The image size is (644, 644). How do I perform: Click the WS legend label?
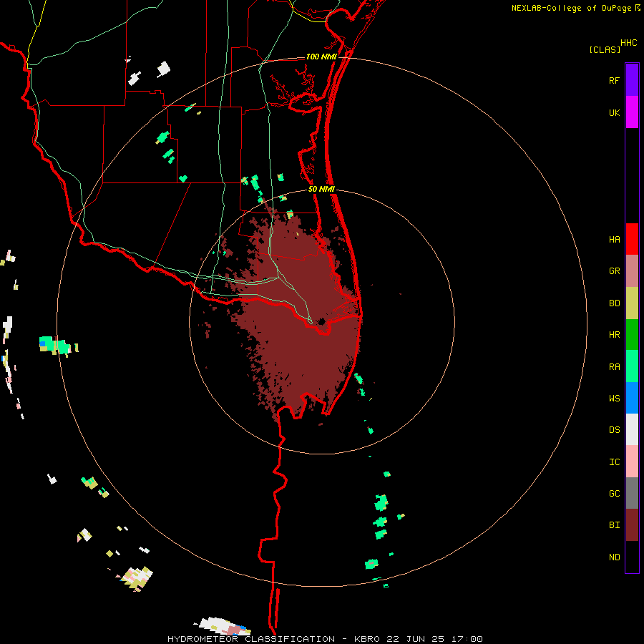coord(614,398)
